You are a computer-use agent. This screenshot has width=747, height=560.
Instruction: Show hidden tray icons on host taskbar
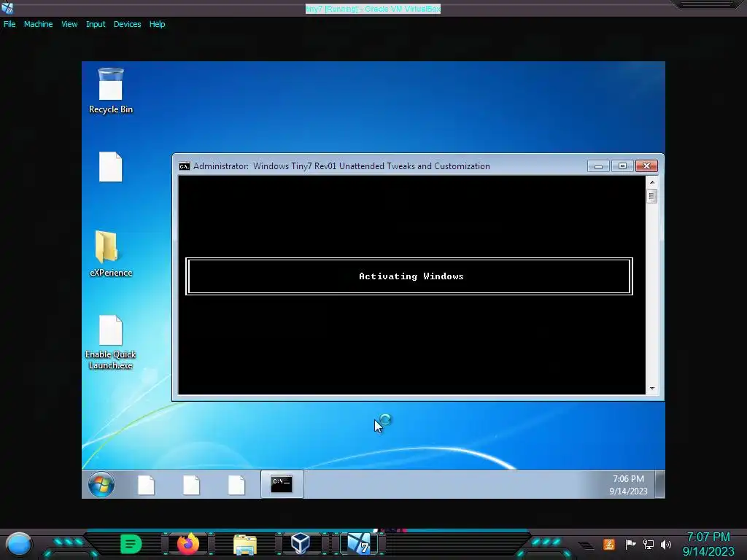click(x=587, y=545)
